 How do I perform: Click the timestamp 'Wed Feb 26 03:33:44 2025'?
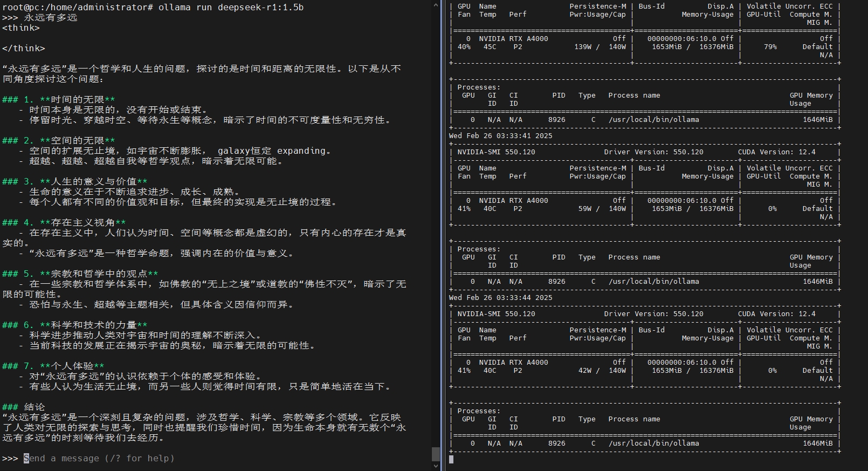click(500, 298)
